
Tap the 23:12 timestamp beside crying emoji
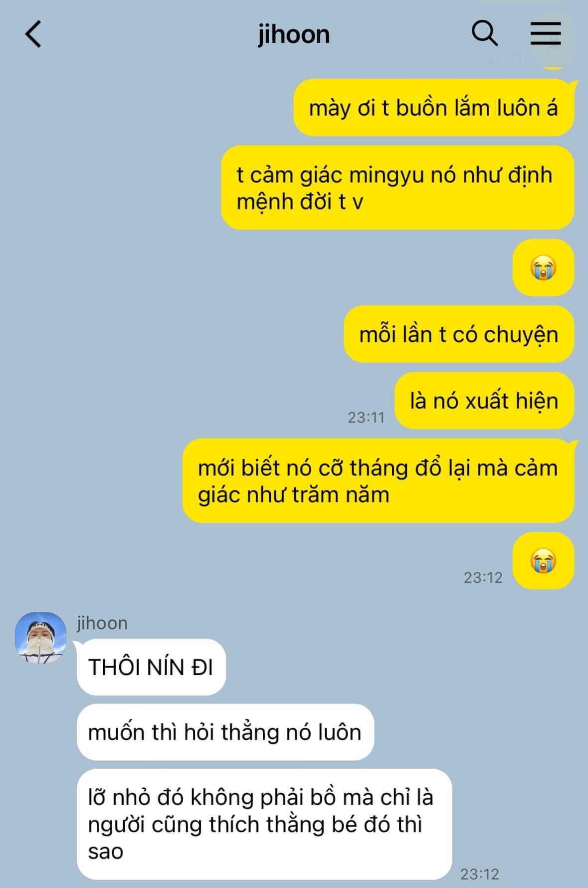(x=483, y=577)
